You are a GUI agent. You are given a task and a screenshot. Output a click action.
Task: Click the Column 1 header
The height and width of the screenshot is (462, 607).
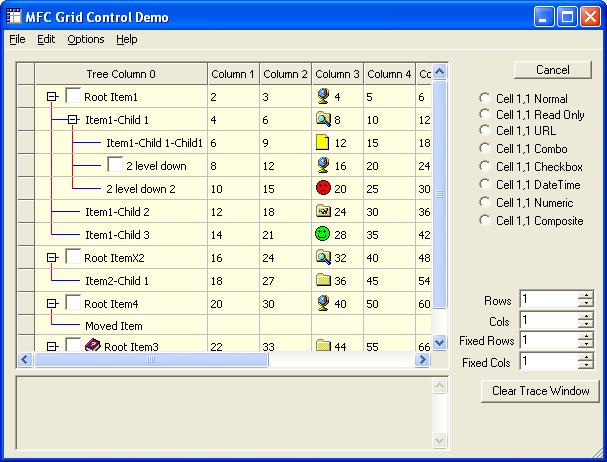tap(233, 74)
